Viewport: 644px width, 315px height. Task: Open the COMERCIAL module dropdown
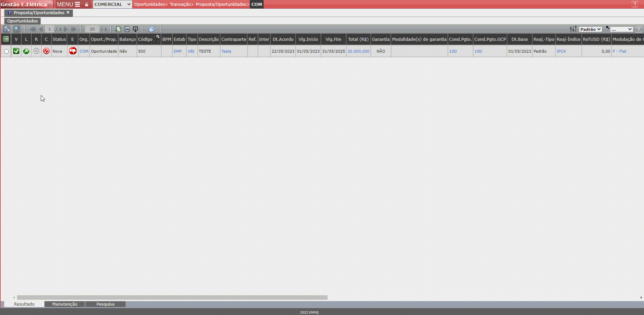(112, 4)
